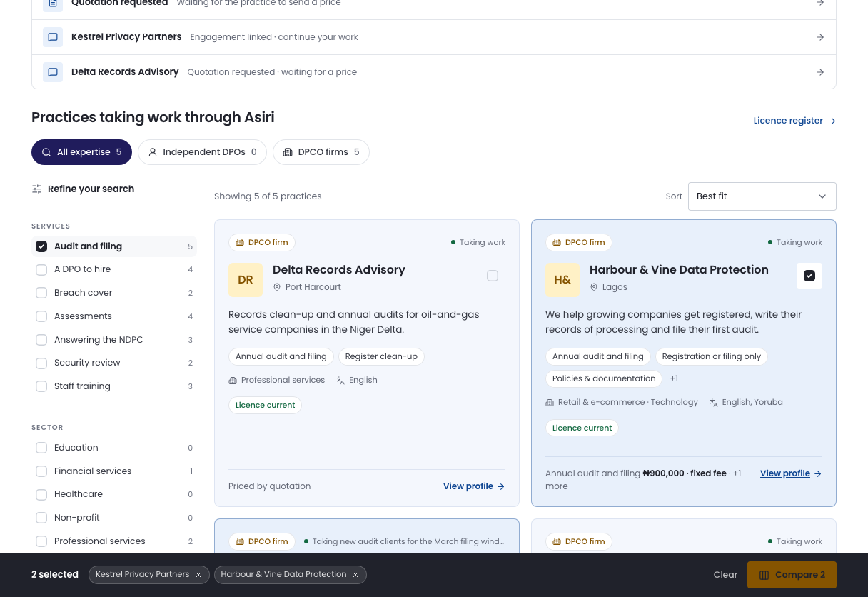Check the Answering the NDPC filter
This screenshot has width=868, height=597.
[41, 340]
